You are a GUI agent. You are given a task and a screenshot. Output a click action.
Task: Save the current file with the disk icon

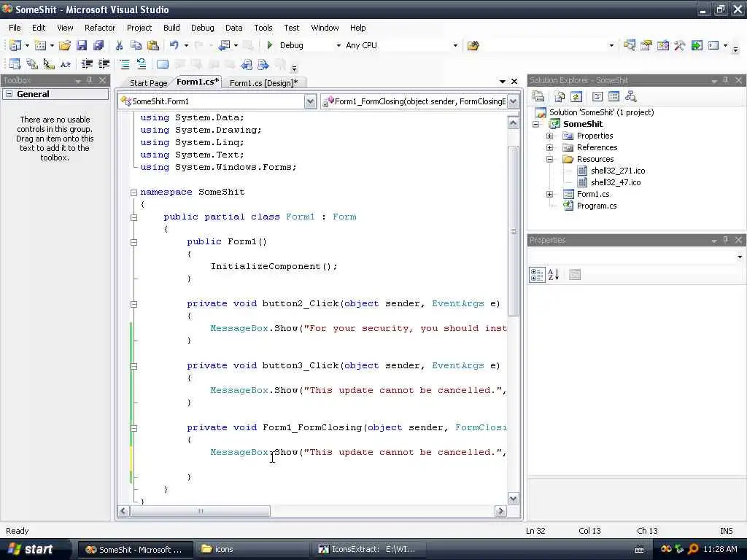[82, 45]
